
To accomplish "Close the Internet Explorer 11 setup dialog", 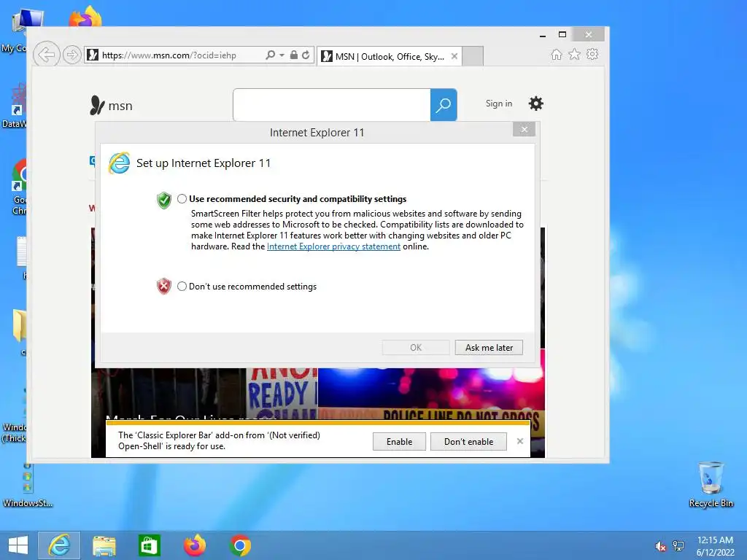I will pos(524,130).
